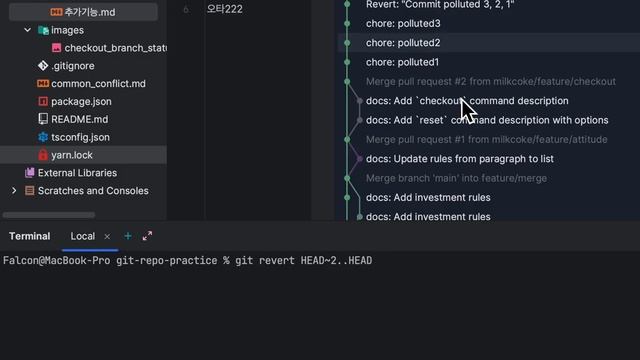
Task: Select the lowest docs: Add investment rules commit
Action: [428, 217]
